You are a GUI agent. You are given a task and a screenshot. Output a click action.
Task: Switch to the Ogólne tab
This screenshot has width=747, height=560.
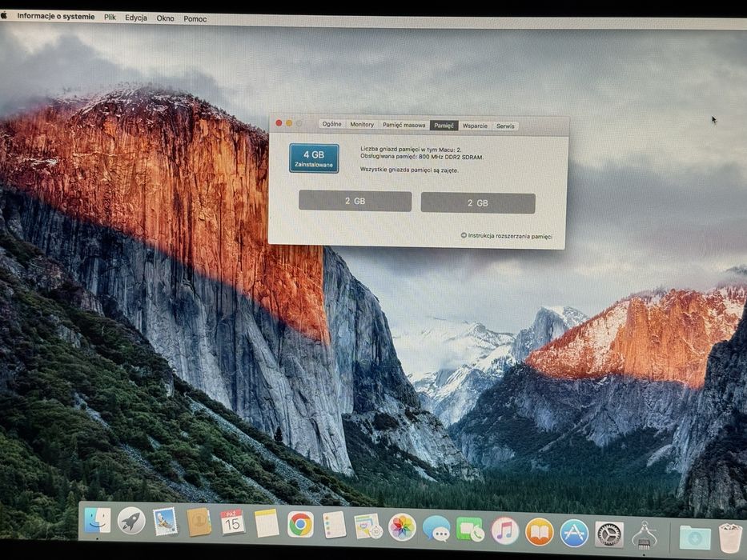tap(332, 124)
